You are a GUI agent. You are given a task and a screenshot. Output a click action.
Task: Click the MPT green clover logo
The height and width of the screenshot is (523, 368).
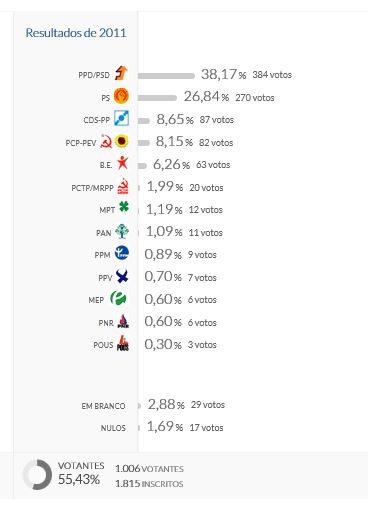tap(124, 207)
